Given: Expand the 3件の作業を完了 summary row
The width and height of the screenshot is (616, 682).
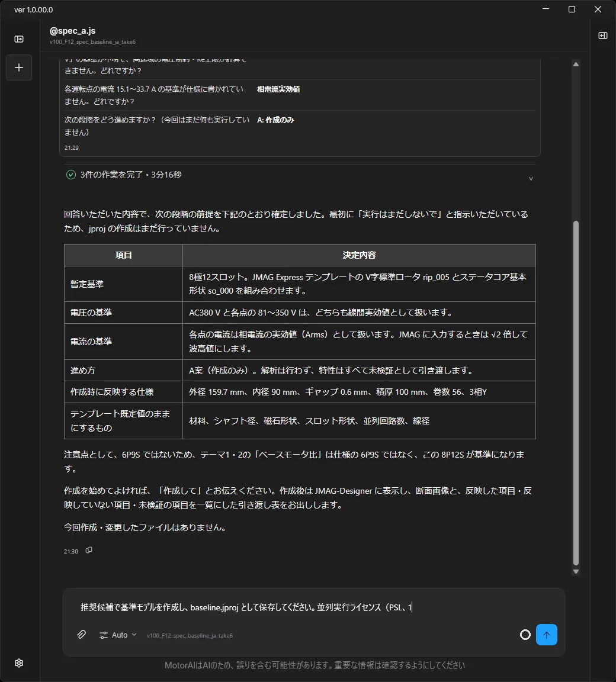Looking at the screenshot, I should (300, 175).
